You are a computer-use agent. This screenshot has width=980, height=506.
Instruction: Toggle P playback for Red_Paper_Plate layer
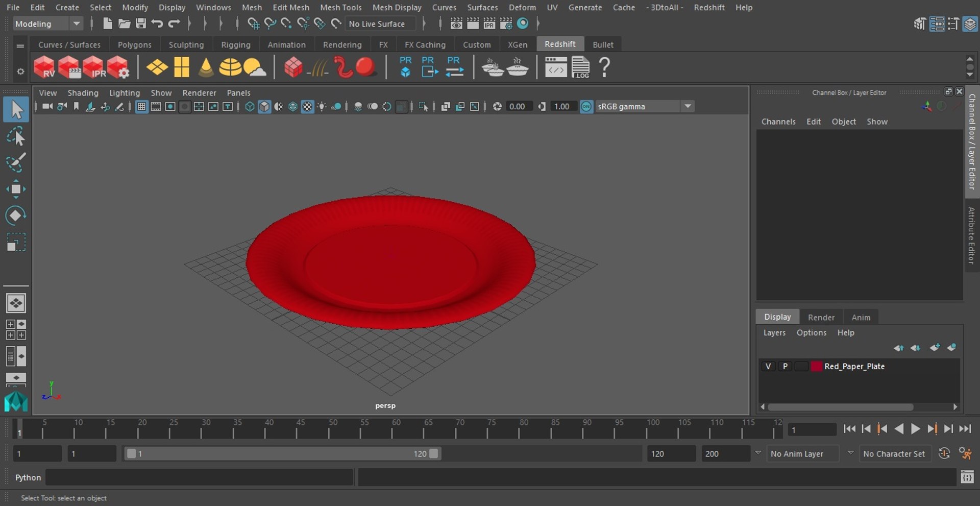(785, 366)
